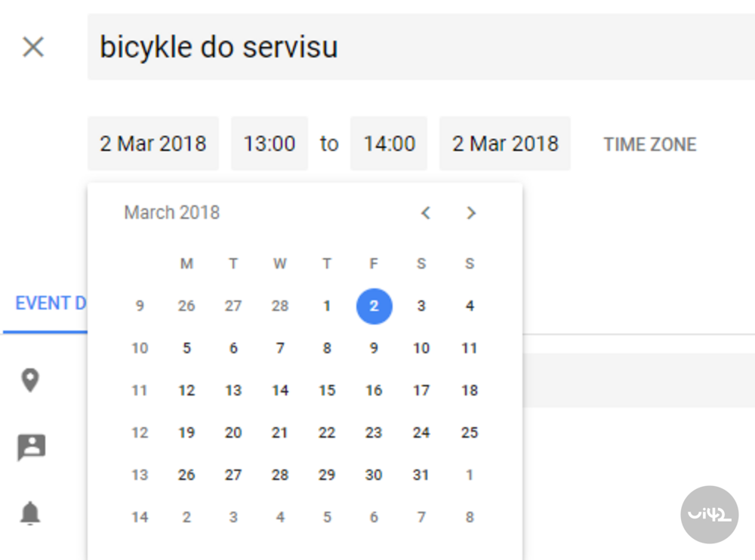Screen dimensions: 755x560
Task: Close the event editor with the X icon
Action: coord(33,47)
